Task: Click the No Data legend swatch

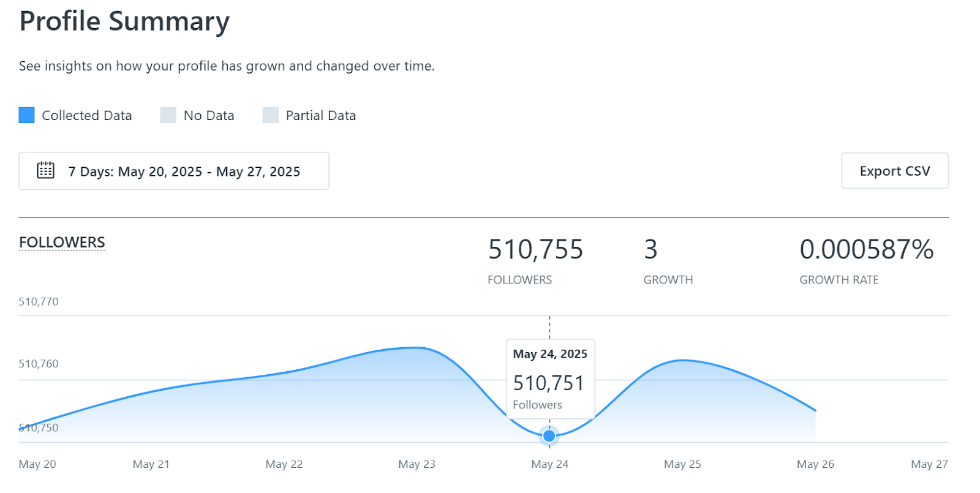Action: pos(168,115)
